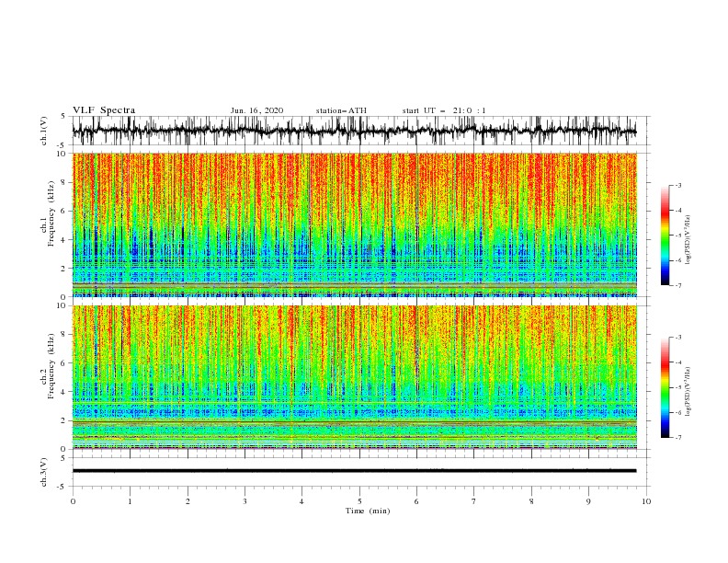Click the "6" tick on the time axis
The height and width of the screenshot is (563, 728).
416,501
